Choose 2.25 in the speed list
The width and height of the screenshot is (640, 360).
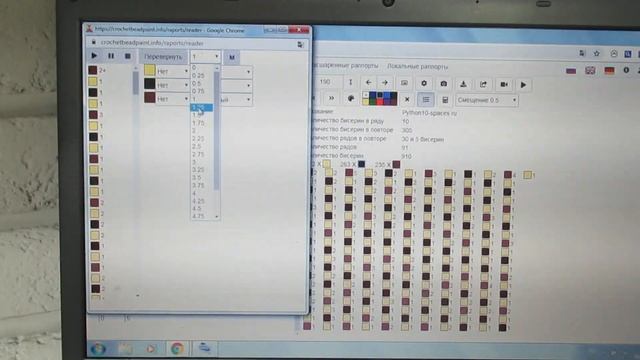pos(198,139)
